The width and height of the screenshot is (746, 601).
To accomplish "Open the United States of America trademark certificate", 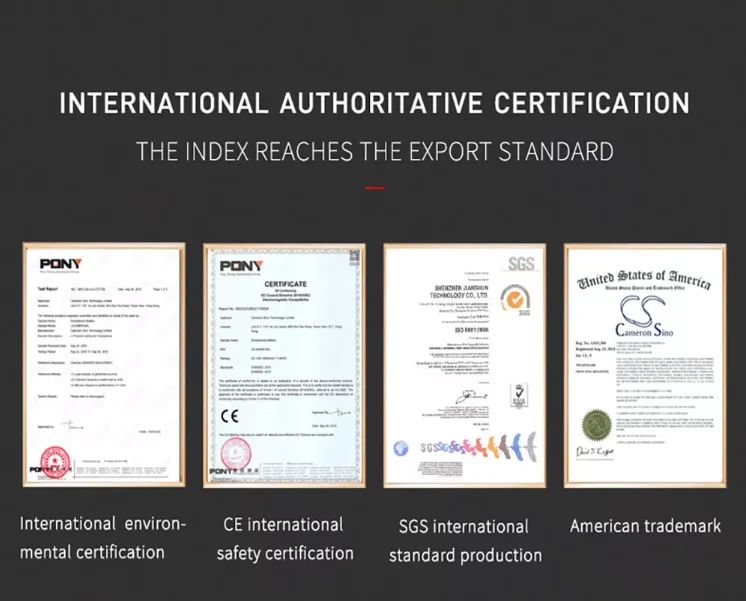I will pos(642,365).
